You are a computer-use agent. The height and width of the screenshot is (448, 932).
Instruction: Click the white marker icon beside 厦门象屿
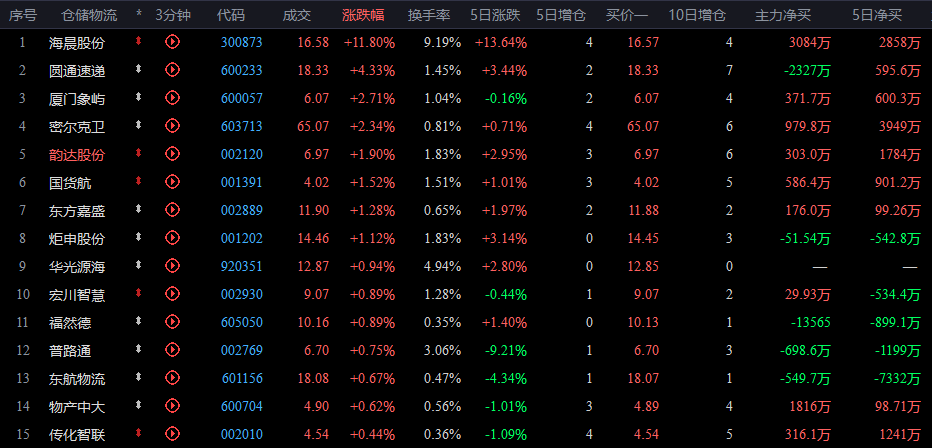138,97
